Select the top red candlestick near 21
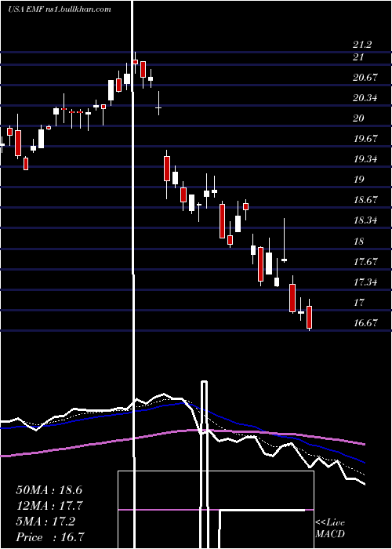This screenshot has height=549, width=392. pyautogui.click(x=135, y=62)
